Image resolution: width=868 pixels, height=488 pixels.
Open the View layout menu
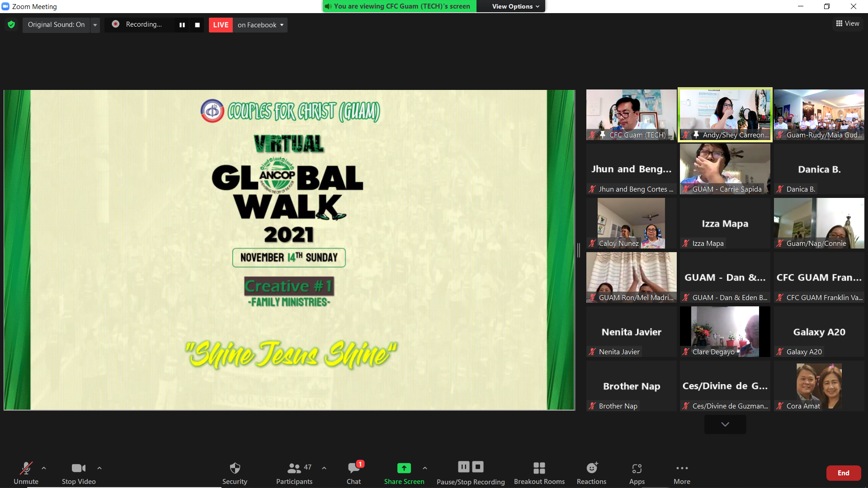tap(848, 23)
